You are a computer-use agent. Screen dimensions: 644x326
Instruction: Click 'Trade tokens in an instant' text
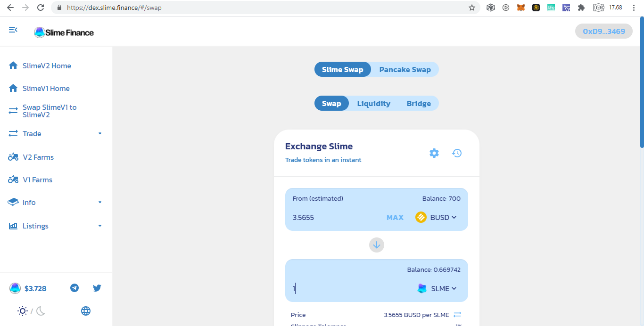pos(323,160)
